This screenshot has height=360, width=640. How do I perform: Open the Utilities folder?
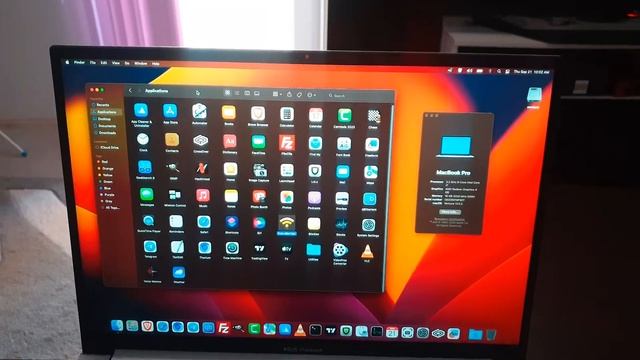tap(313, 249)
